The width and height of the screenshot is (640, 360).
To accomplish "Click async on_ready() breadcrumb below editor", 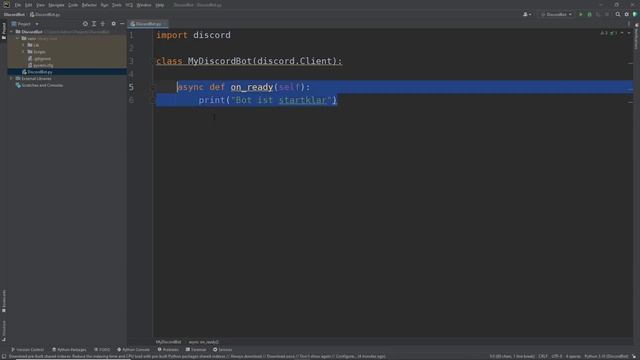I will coord(204,342).
